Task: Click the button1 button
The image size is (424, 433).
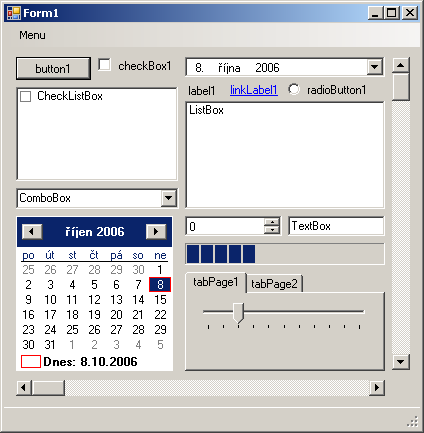Action: [x=53, y=69]
